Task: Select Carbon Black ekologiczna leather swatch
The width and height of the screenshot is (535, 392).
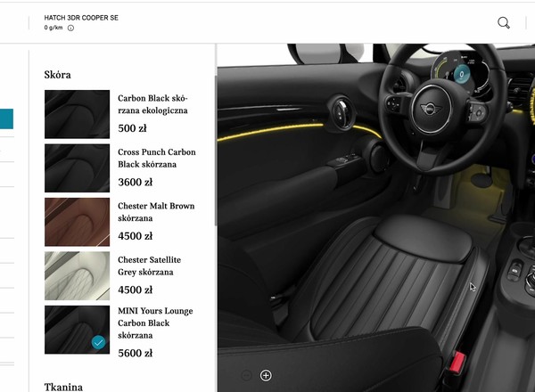Action: [x=77, y=114]
